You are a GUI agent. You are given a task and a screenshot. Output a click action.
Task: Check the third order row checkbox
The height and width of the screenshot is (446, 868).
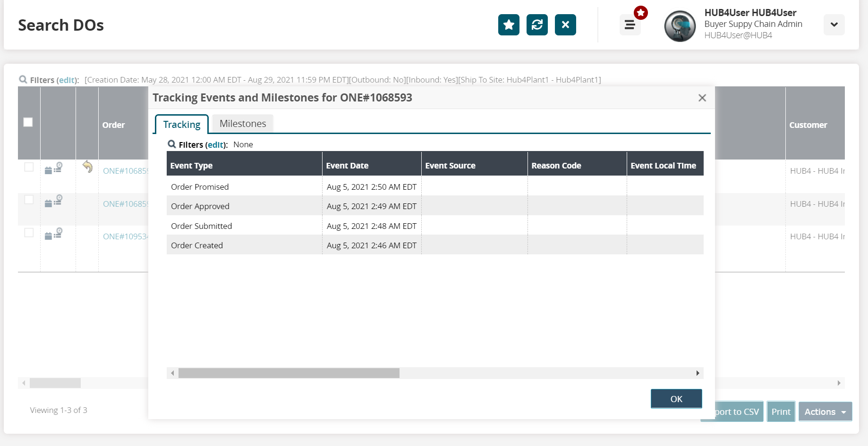pyautogui.click(x=29, y=233)
